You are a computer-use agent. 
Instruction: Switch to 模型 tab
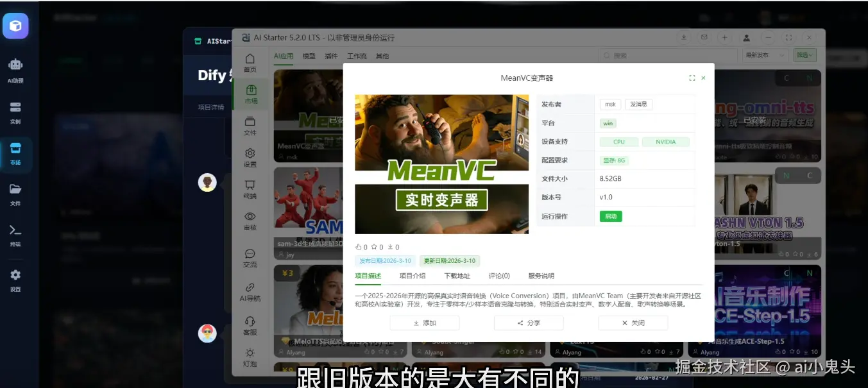309,56
